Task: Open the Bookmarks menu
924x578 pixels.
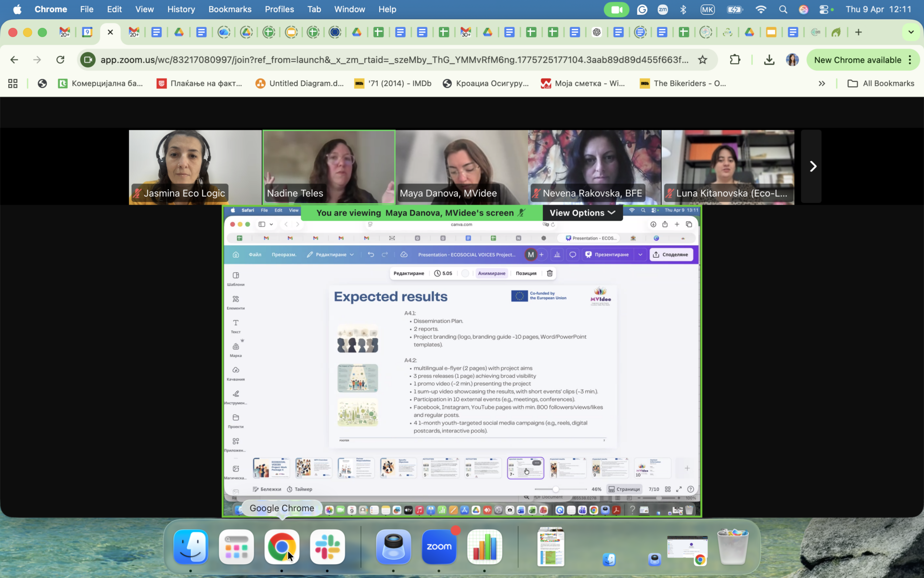Action: pyautogui.click(x=230, y=9)
